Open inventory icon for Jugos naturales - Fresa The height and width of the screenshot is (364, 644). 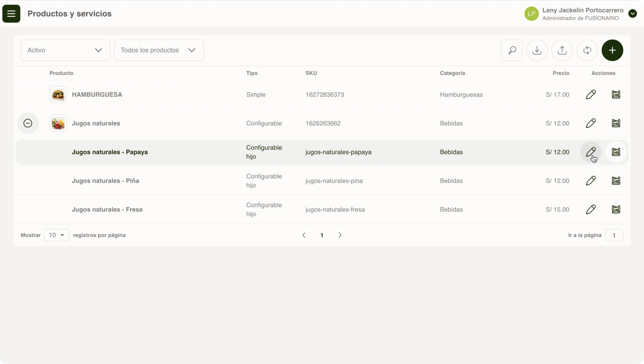point(616,210)
